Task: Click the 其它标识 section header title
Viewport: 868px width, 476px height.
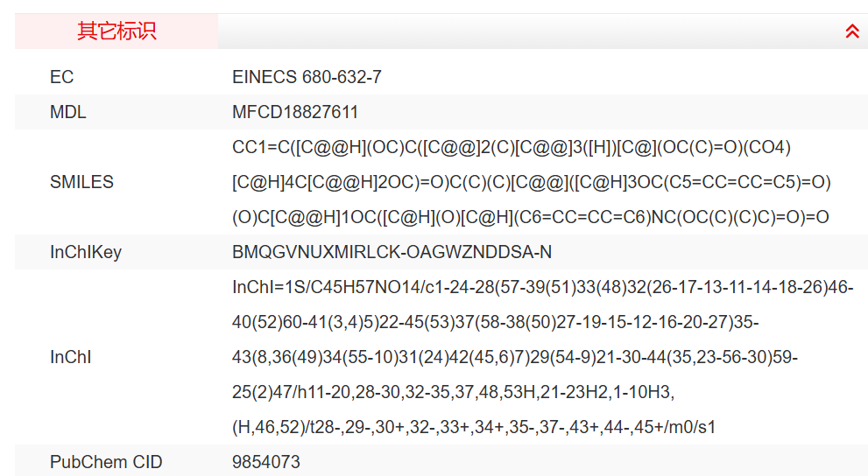Action: pos(116,31)
